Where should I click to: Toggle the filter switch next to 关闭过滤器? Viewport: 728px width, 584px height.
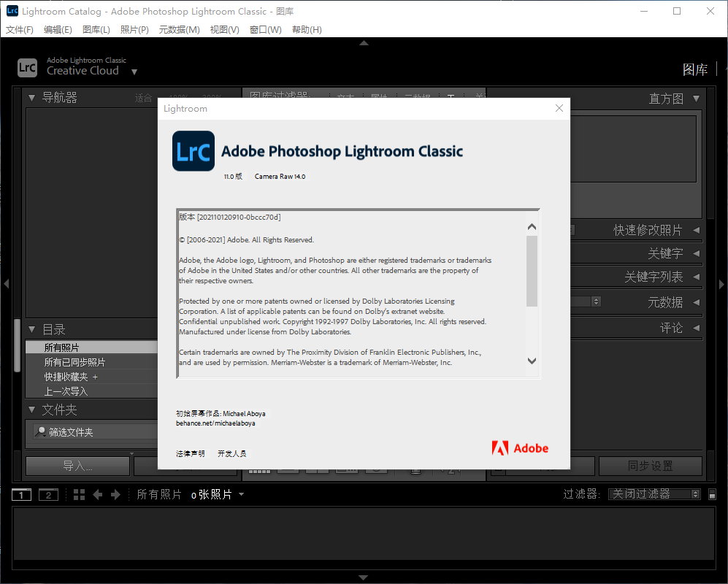(712, 494)
